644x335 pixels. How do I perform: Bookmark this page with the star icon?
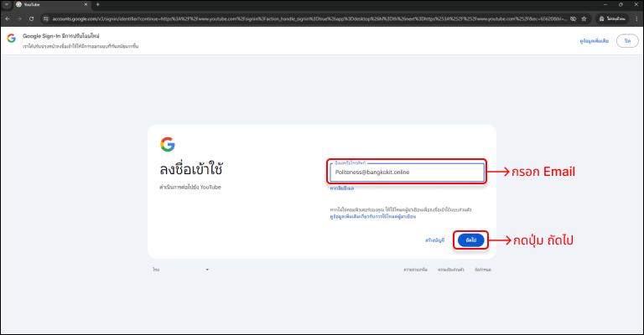584,19
